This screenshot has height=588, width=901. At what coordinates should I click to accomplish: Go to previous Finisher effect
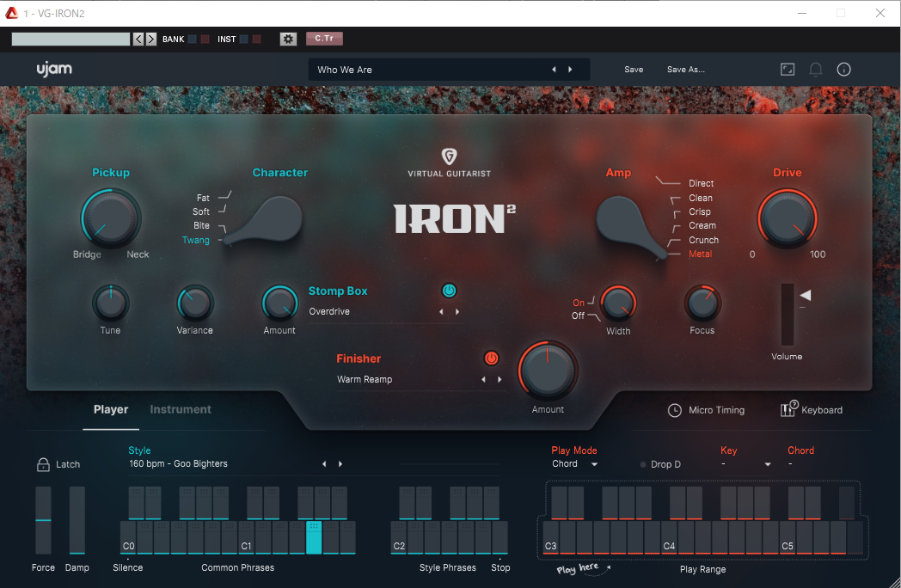pos(483,379)
